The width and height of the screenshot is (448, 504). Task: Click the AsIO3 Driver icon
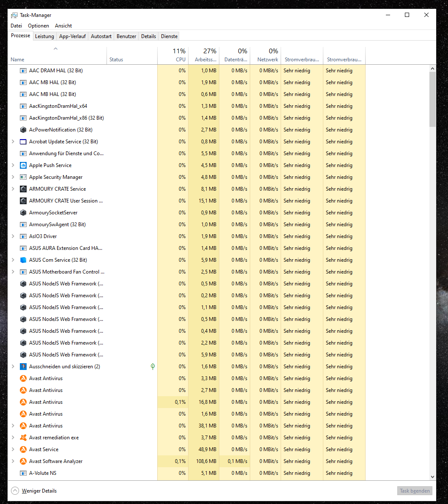pos(23,236)
